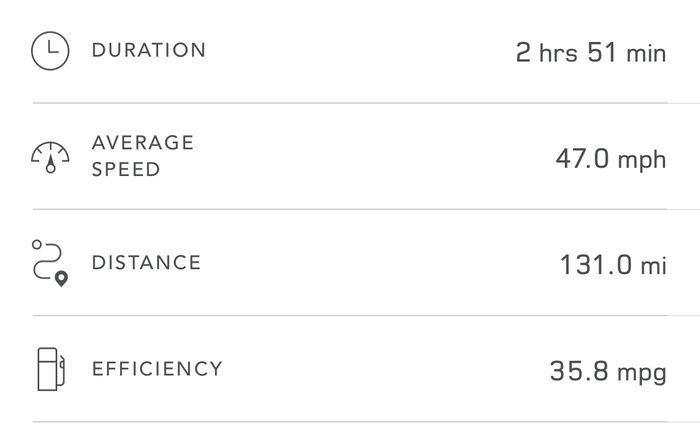Select the 131.0 distance number

click(x=596, y=265)
